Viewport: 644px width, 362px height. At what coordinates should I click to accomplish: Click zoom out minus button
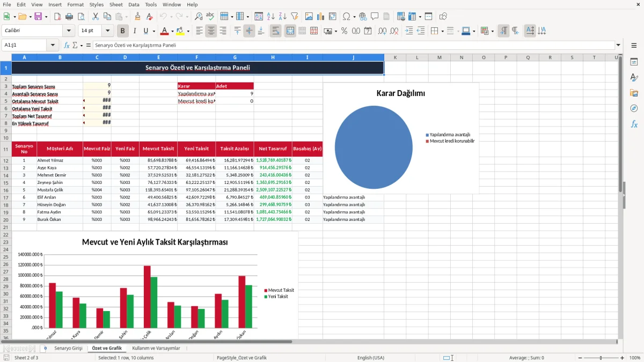click(580, 358)
